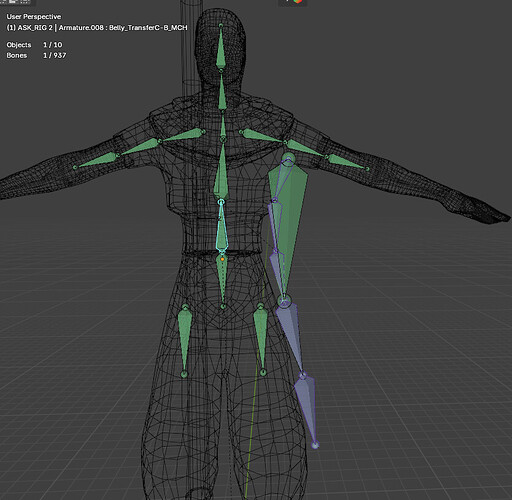Click the lowest purple bone near the knee
This screenshot has height=500, width=512.
point(306,409)
